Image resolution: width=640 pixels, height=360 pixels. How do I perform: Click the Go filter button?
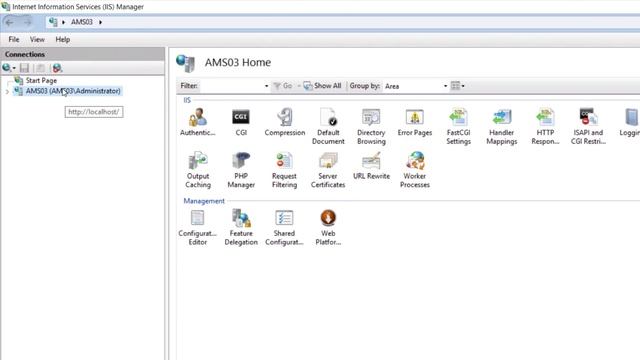click(283, 86)
